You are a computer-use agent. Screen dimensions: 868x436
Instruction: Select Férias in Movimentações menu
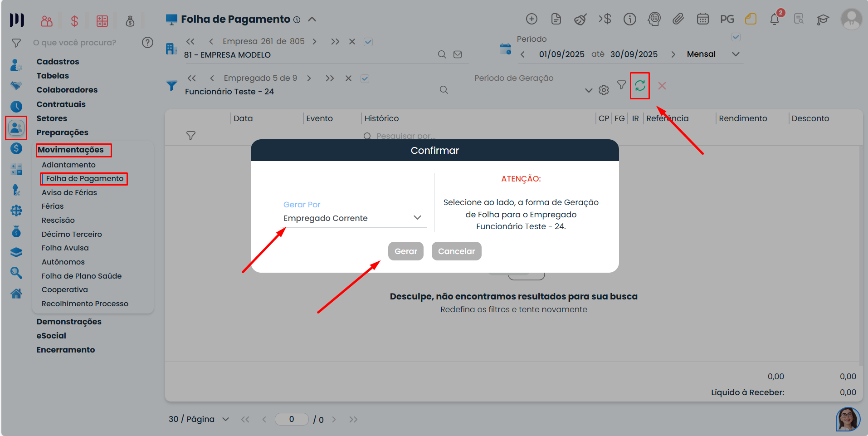(x=53, y=206)
